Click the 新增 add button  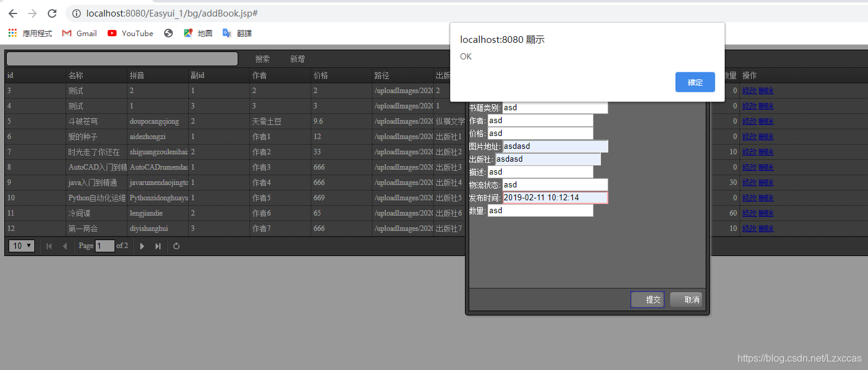pos(298,59)
